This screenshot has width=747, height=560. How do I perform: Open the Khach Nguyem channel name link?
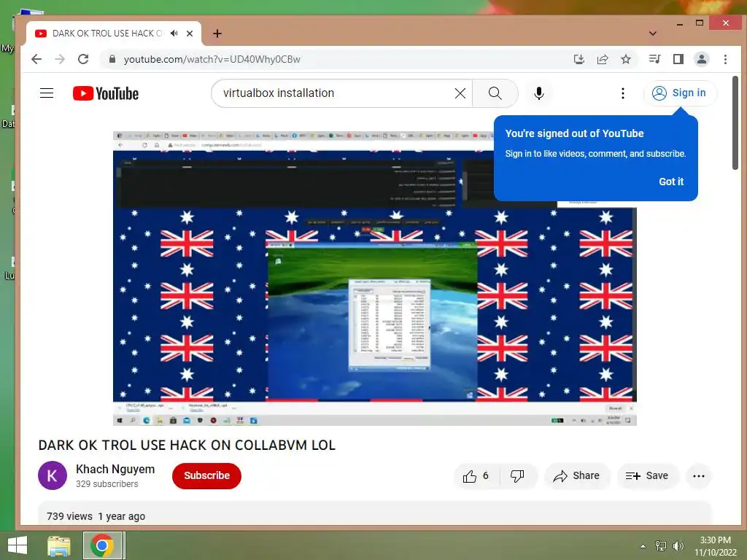tap(115, 469)
